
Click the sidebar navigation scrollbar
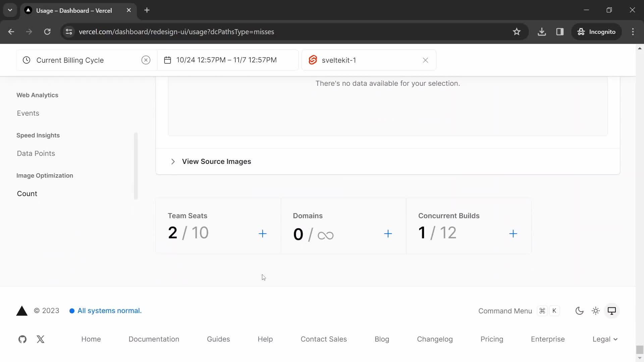(x=136, y=166)
